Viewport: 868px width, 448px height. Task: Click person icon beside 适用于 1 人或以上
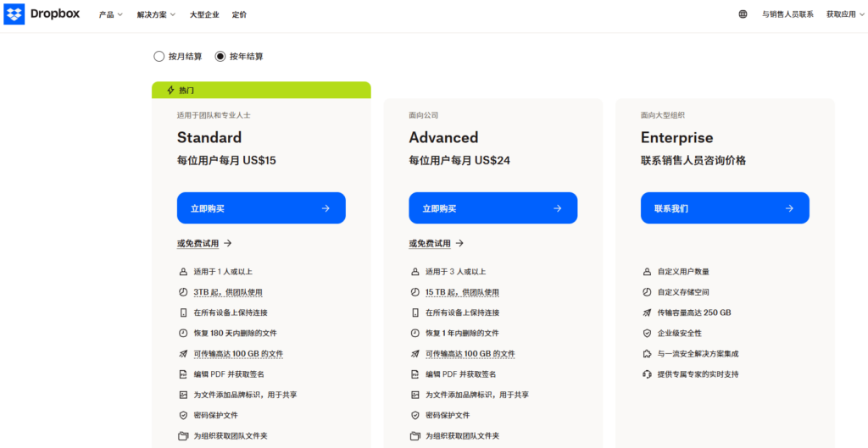coord(183,272)
